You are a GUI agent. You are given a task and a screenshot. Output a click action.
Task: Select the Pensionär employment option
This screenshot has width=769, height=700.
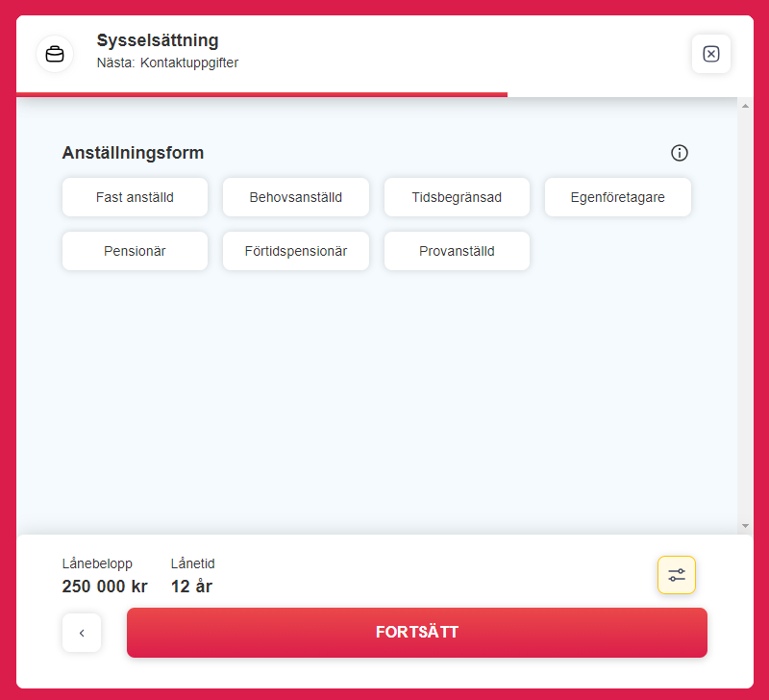(x=135, y=251)
